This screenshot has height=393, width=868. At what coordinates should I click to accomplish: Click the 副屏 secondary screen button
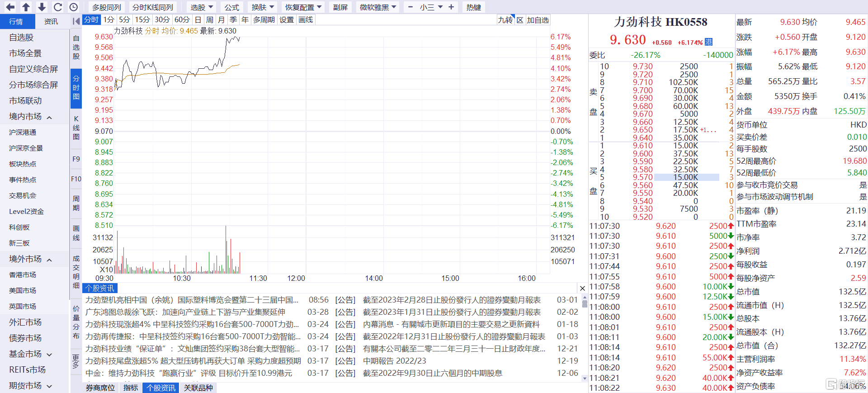point(340,7)
